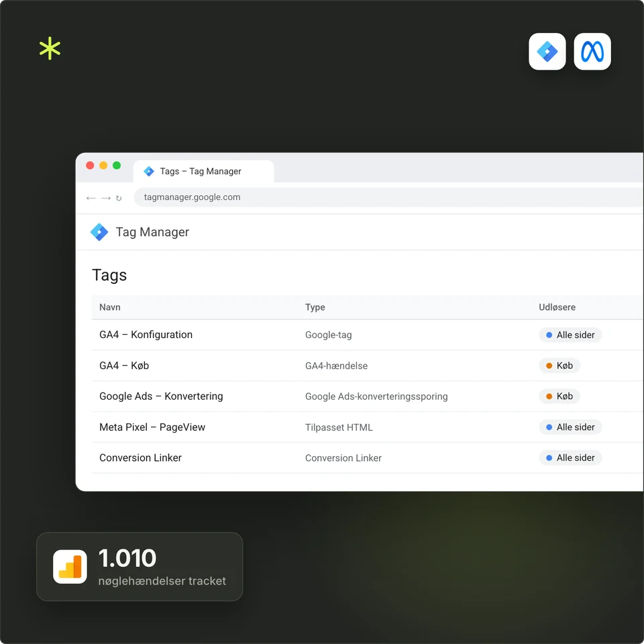
Task: Open the Conversion Linker tag name
Action: pyautogui.click(x=140, y=458)
